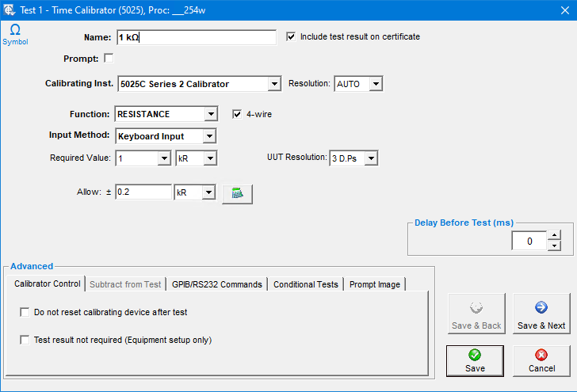Image resolution: width=577 pixels, height=392 pixels.
Task: Open the Conditional Tests tab
Action: 305,284
